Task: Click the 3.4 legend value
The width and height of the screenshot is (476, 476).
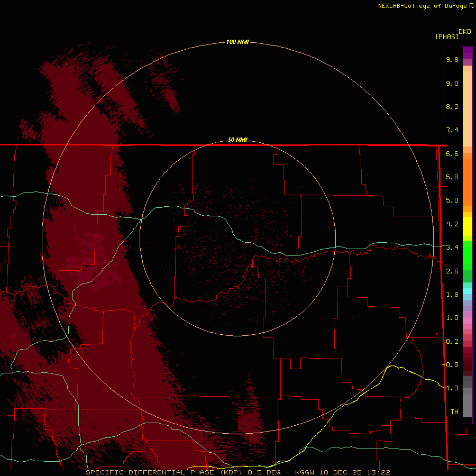Action: tap(452, 248)
